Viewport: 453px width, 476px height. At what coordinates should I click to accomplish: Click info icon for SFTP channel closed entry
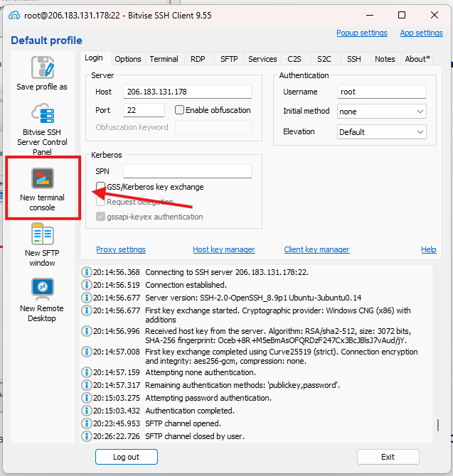[87, 436]
